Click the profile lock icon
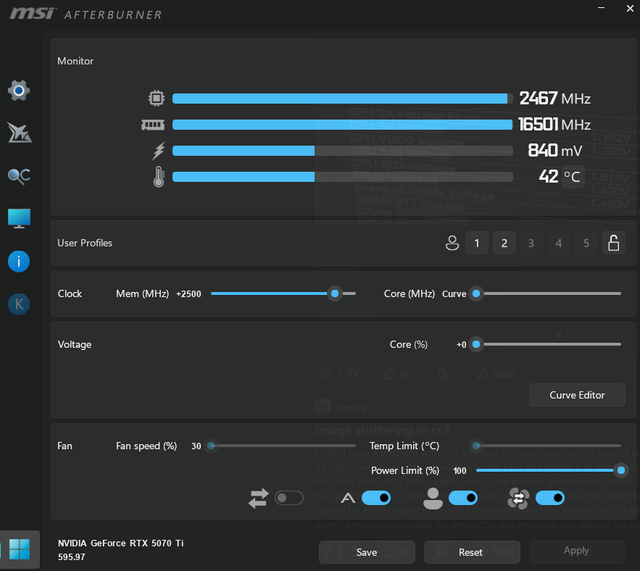Screen dimensions: 640x571 point(613,243)
